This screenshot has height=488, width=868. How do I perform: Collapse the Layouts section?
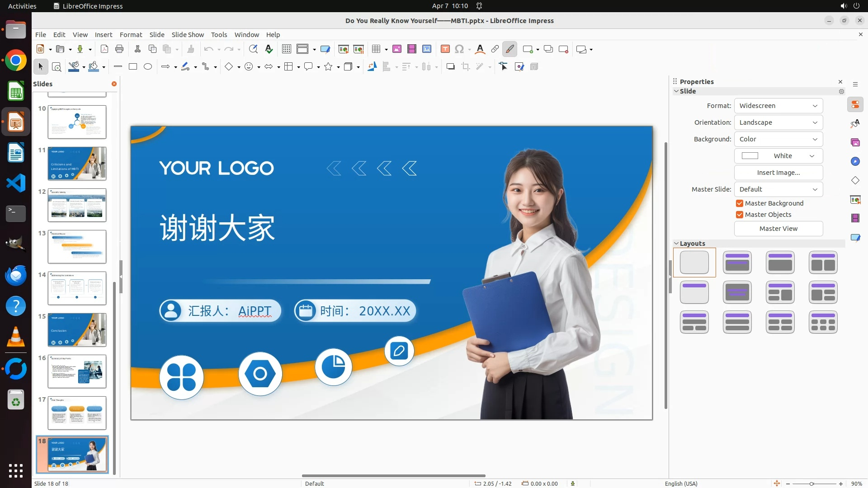click(676, 244)
